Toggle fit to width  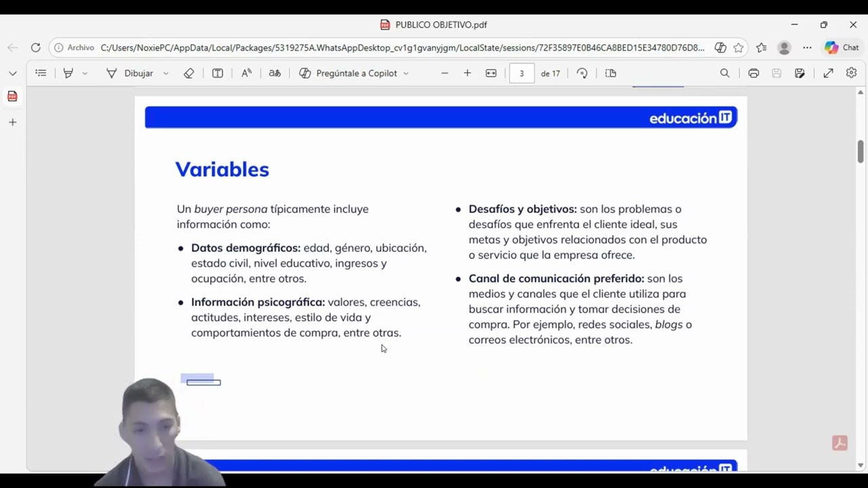point(491,73)
